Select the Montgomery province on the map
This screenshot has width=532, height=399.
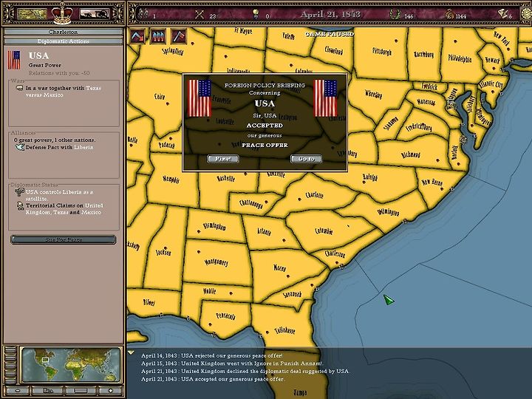point(216,262)
